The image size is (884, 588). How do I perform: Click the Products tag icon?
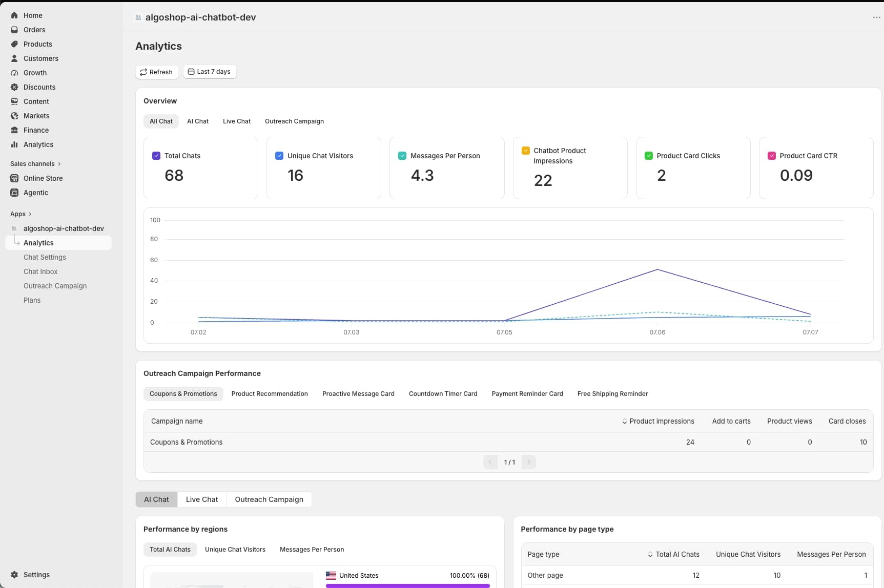[x=14, y=44]
